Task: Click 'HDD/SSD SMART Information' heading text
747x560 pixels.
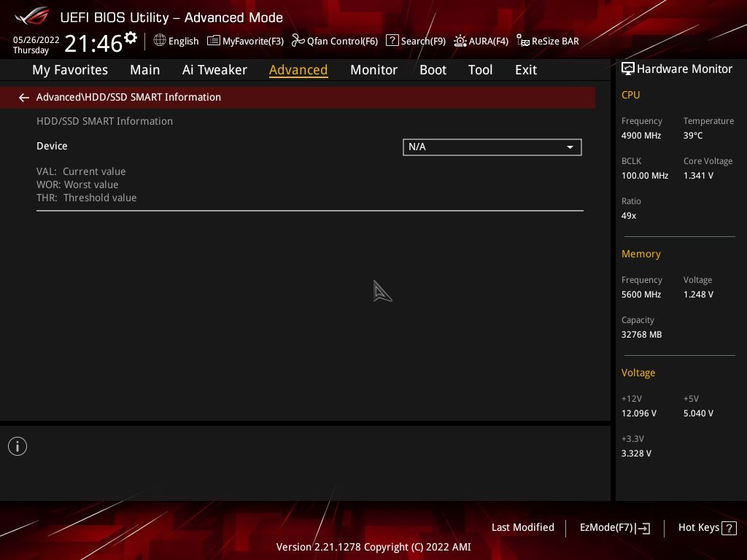Action: tap(104, 121)
